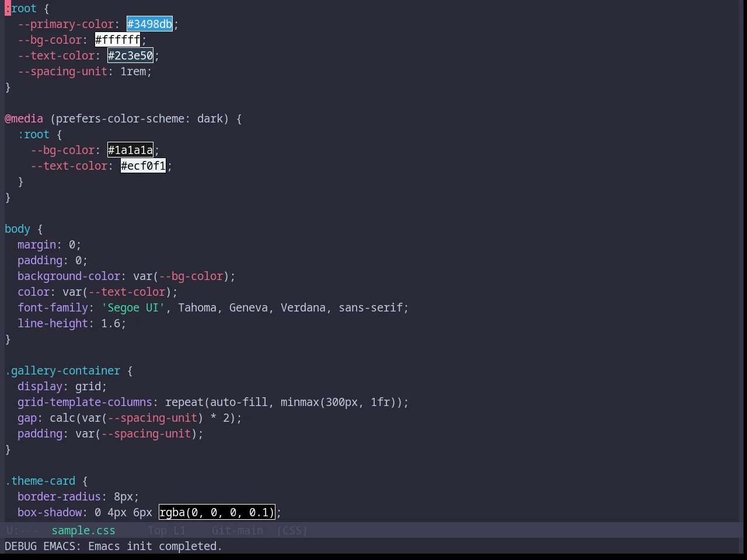The height and width of the screenshot is (560, 747).
Task: Click the #2c3e50 text color swatch
Action: pos(131,55)
